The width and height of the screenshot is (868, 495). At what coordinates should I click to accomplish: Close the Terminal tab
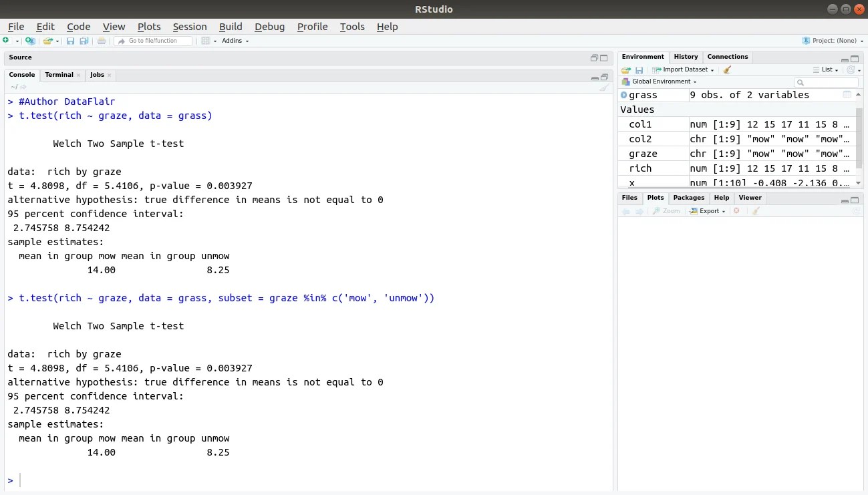point(79,75)
